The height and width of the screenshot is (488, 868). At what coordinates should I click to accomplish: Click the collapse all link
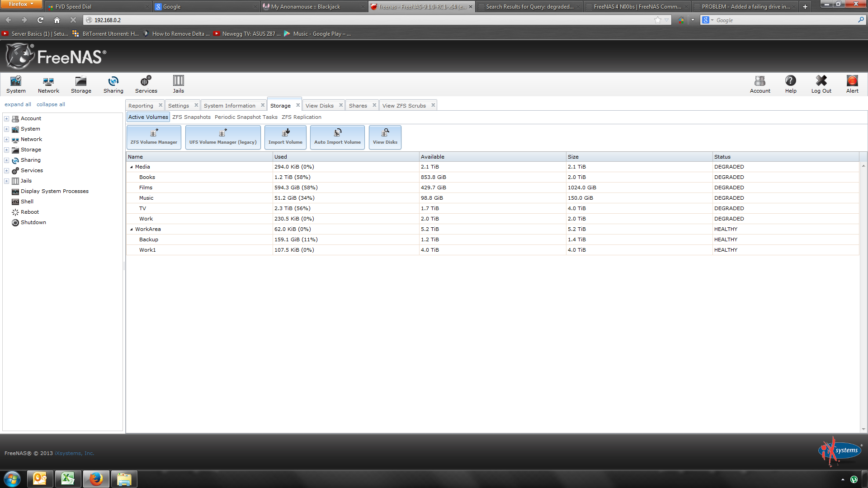click(51, 104)
